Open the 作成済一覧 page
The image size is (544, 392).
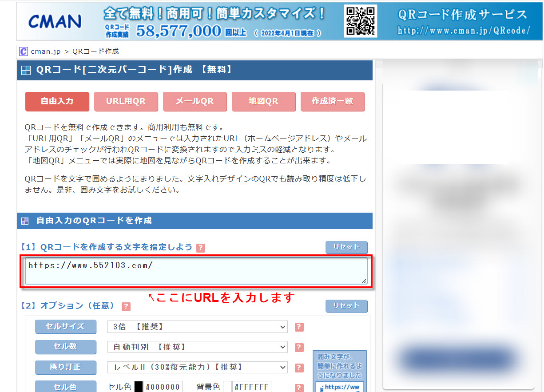333,102
